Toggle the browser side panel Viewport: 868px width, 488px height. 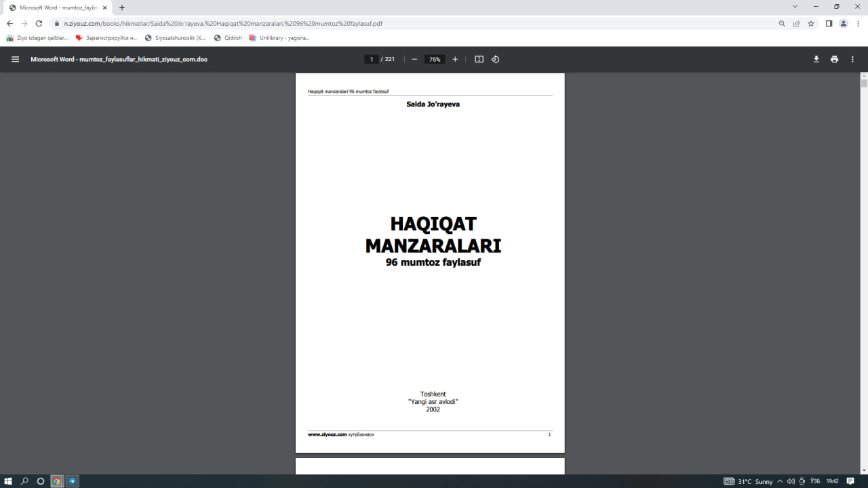click(829, 23)
